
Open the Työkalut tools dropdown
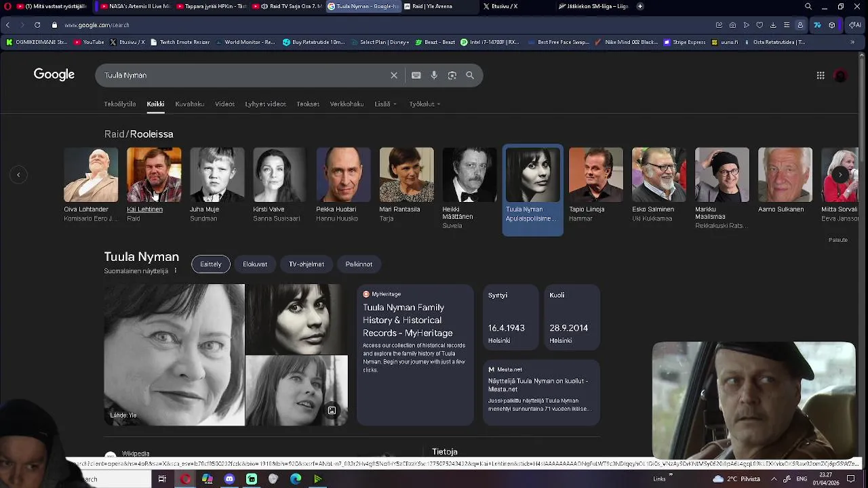click(x=425, y=104)
